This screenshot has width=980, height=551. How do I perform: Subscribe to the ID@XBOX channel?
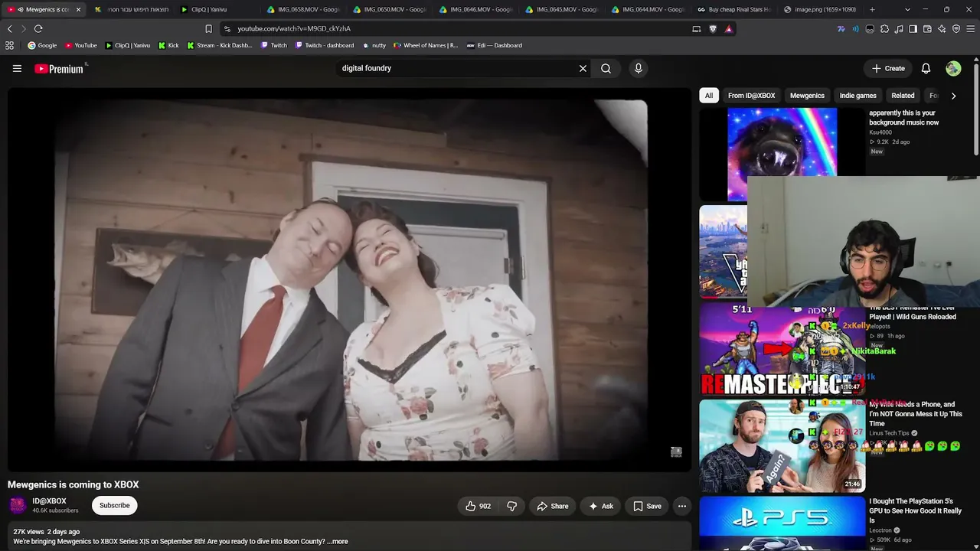[x=114, y=505]
